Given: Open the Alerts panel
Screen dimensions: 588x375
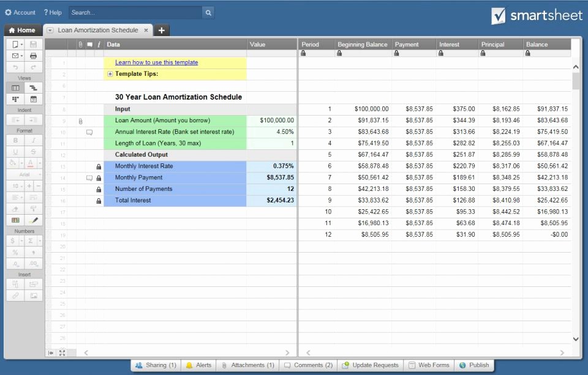Looking at the screenshot, I should click(x=198, y=365).
